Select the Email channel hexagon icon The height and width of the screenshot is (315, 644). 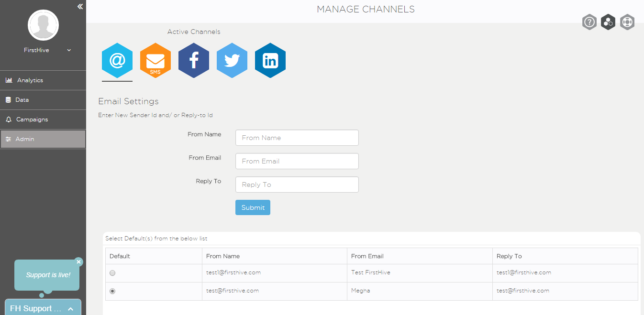pos(117,61)
